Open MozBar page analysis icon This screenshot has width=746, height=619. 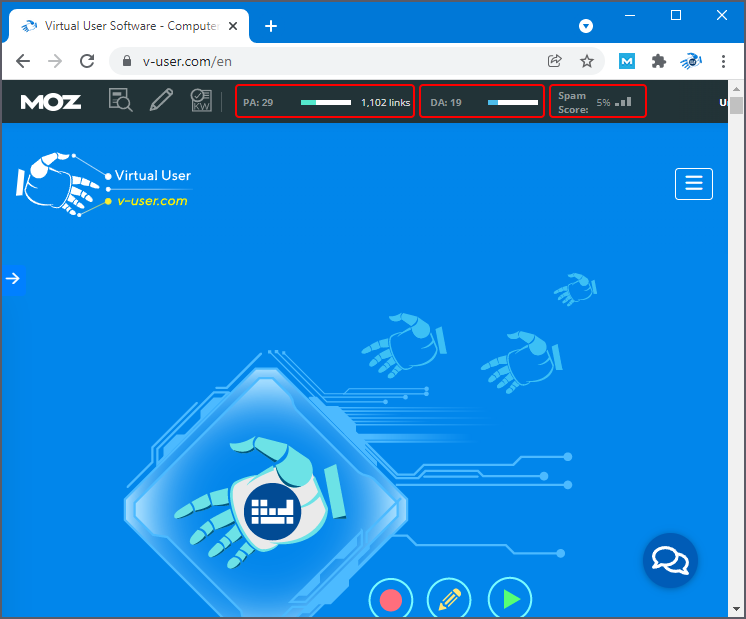click(x=120, y=100)
